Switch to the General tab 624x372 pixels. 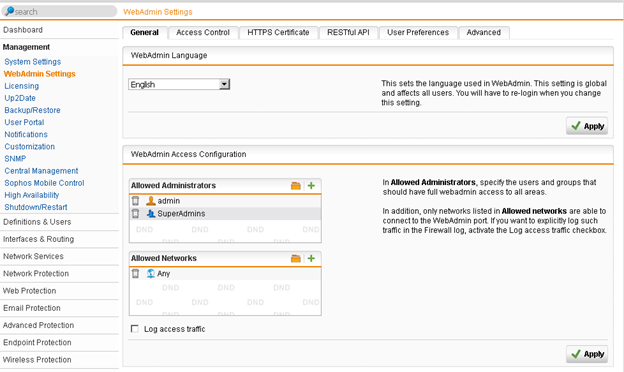coord(144,33)
